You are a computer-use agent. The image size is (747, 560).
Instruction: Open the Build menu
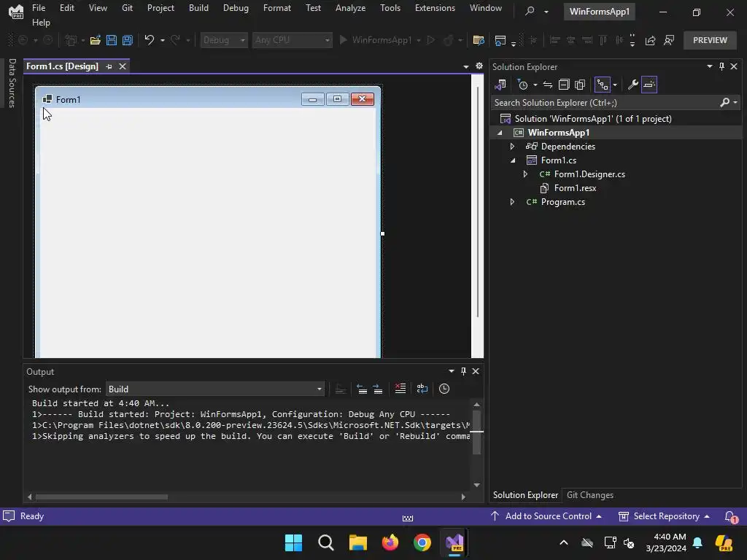[198, 8]
